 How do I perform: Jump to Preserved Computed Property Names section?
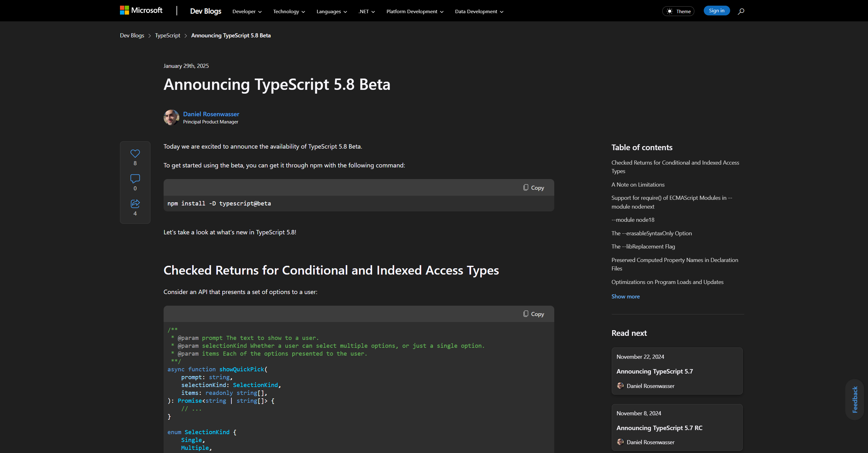tap(675, 264)
